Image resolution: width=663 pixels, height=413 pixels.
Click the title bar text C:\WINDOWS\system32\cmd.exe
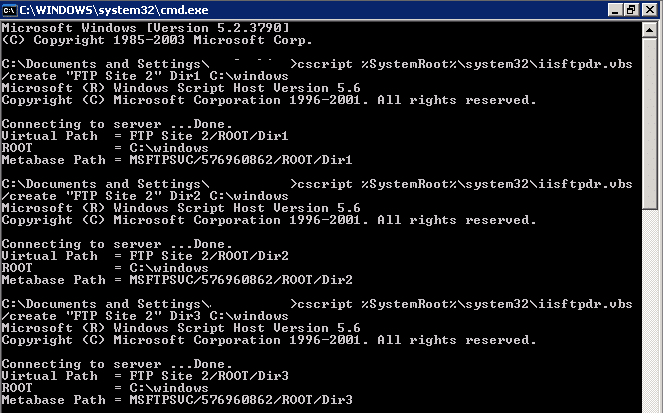point(114,10)
